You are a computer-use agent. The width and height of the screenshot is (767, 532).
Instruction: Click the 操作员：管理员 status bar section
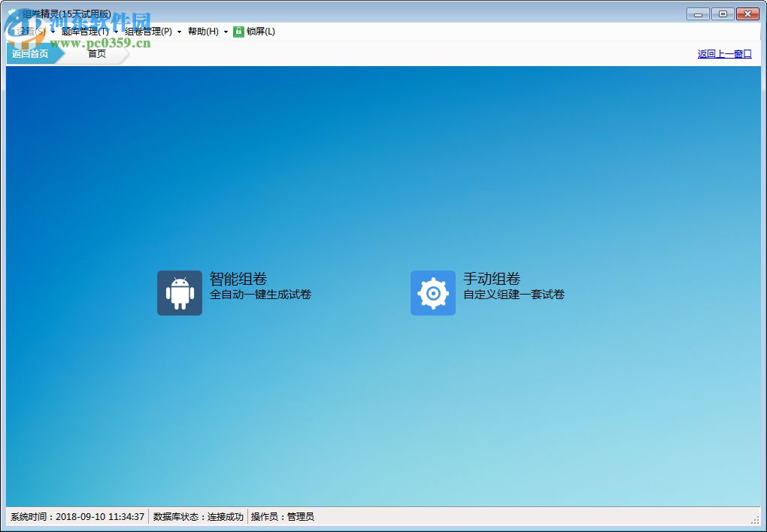(283, 517)
